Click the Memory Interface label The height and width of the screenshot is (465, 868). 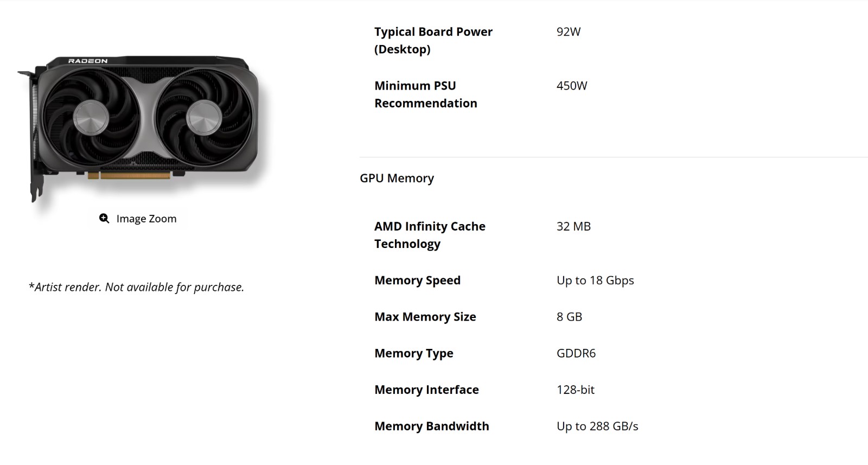[426, 390]
